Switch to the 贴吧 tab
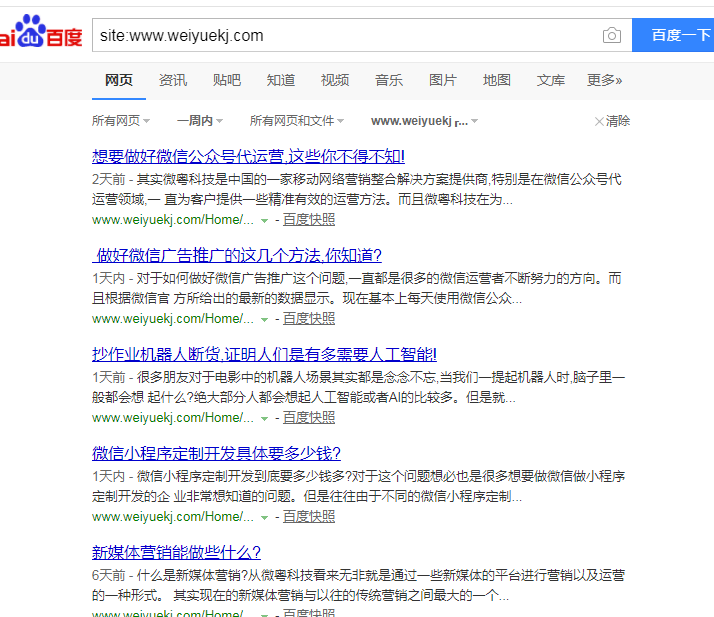714x617 pixels. click(x=227, y=80)
